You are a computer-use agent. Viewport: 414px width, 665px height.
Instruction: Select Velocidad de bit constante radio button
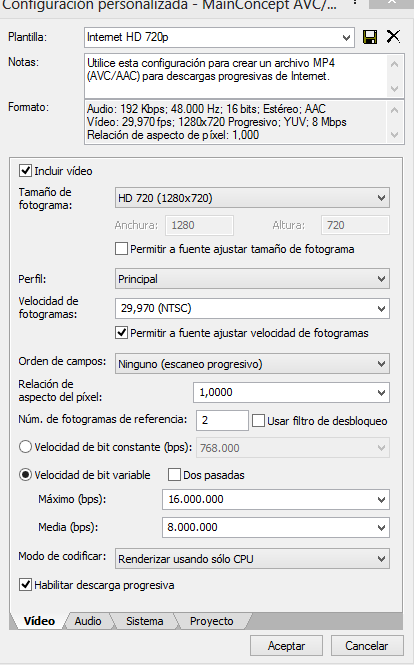25,447
